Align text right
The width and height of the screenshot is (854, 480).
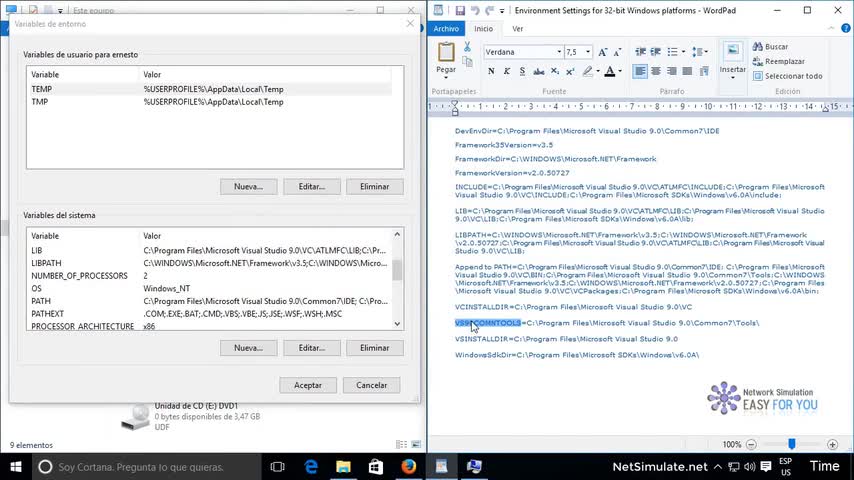click(672, 71)
